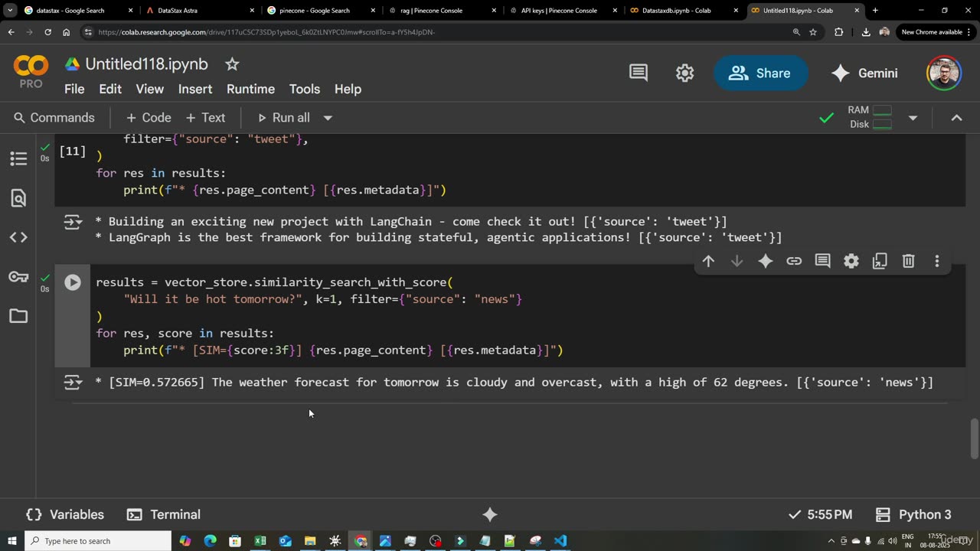Open the Runtime menu

pyautogui.click(x=250, y=89)
